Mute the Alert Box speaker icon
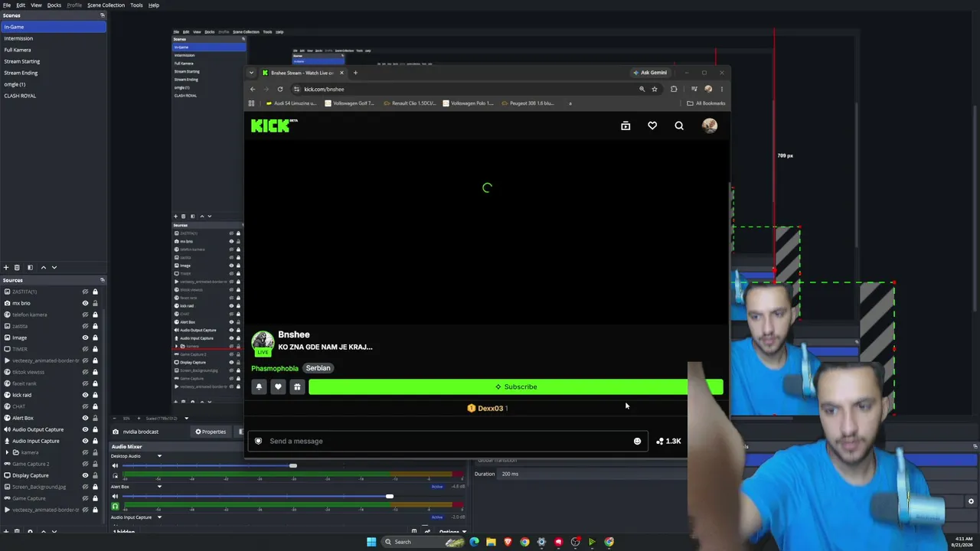This screenshot has height=551, width=980. click(x=116, y=497)
